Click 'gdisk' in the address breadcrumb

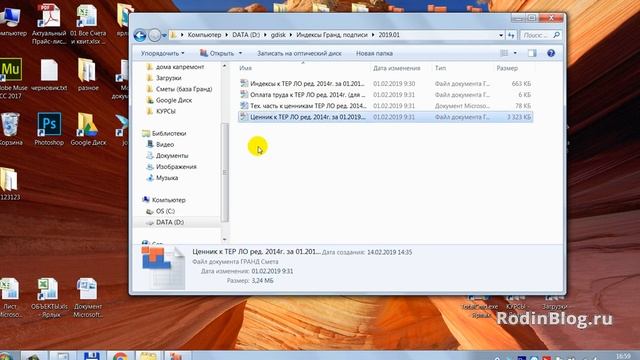click(x=278, y=35)
